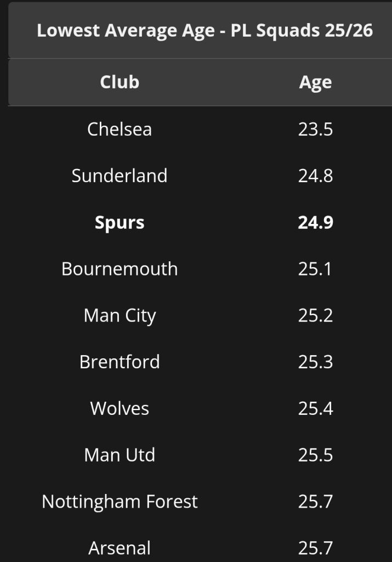392x562 pixels.
Task: Select the Bournemouth club name
Action: click(120, 269)
